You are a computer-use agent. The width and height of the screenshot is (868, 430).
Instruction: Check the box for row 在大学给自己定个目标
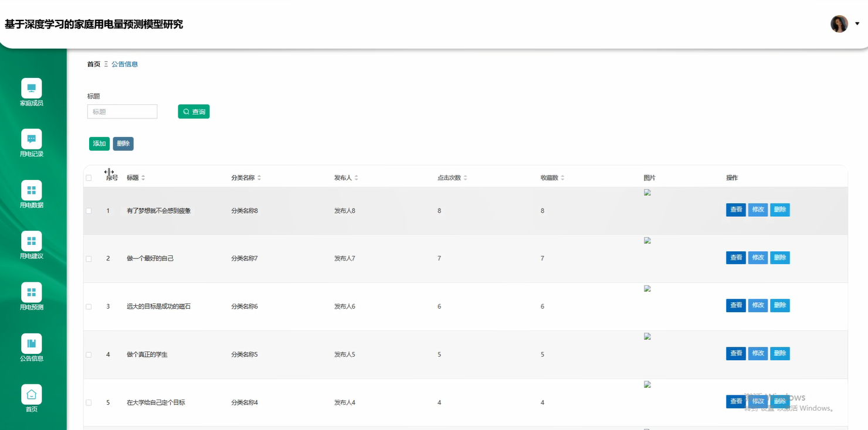tap(89, 402)
